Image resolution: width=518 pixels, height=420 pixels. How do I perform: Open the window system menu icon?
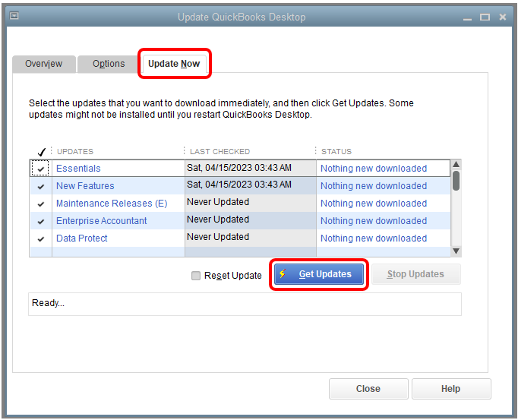14,15
